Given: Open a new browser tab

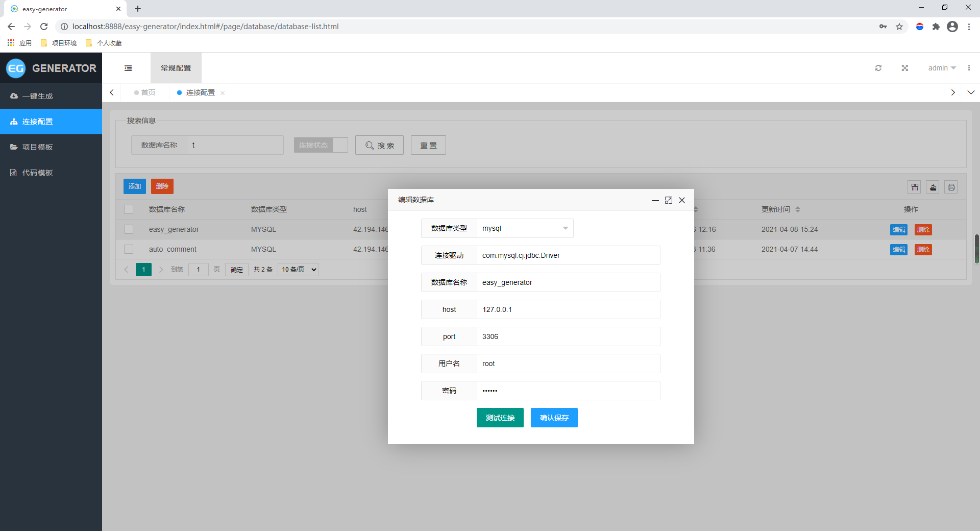Looking at the screenshot, I should [138, 9].
